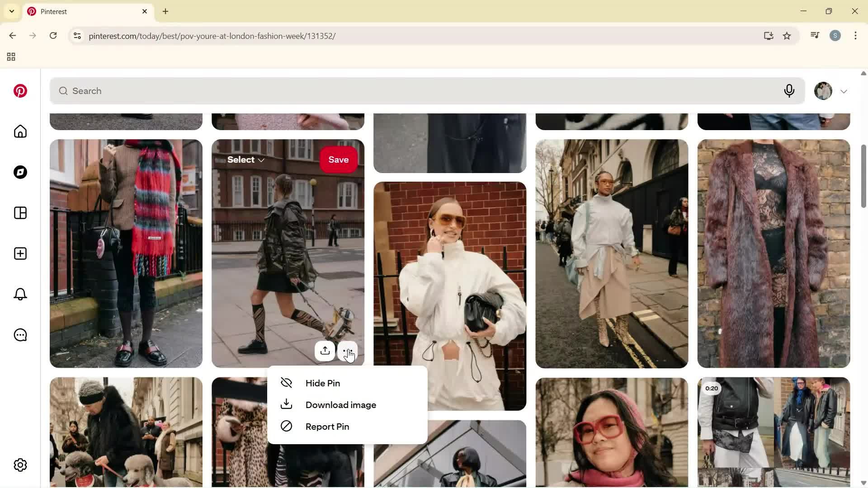Open the Select dropdown on the pin

point(245,159)
